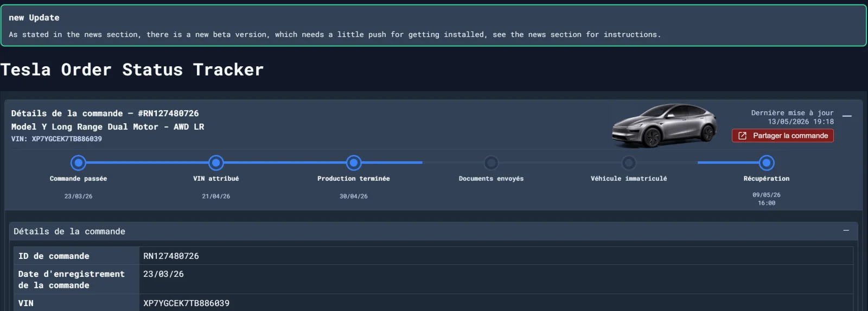This screenshot has width=868, height=311.
Task: Click the XP7YGCEK7TB886039 table value
Action: click(186, 303)
